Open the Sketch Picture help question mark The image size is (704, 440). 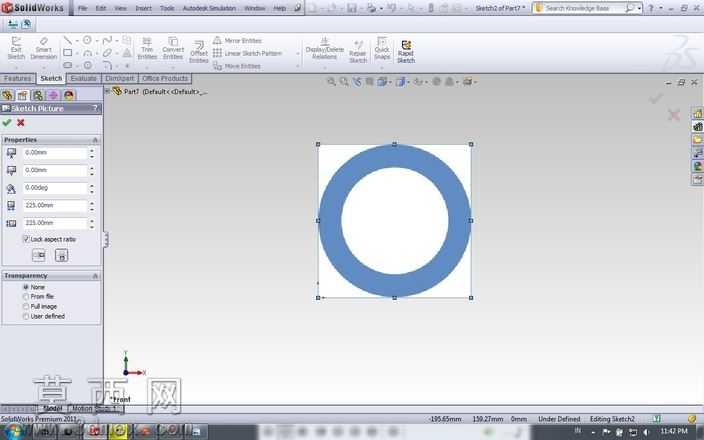[x=95, y=108]
